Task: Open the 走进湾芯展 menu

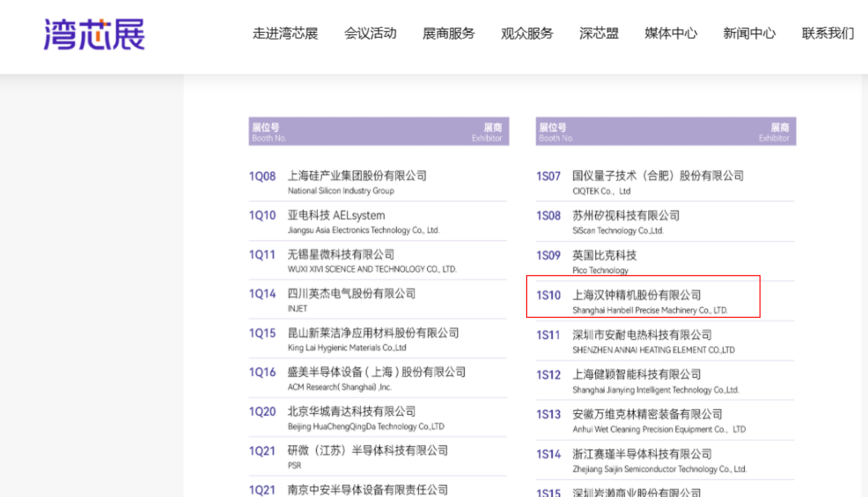Action: tap(285, 34)
